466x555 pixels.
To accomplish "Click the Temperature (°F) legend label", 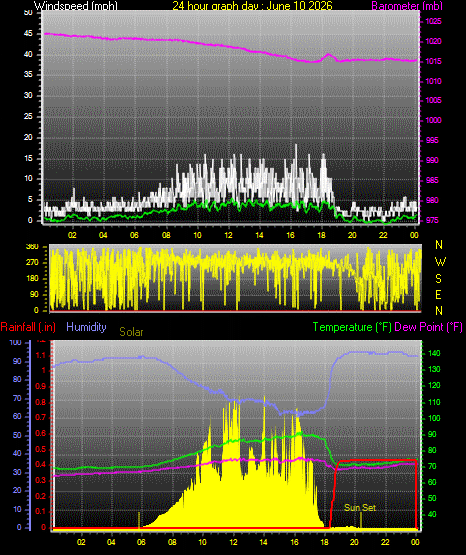I will pos(352,327).
